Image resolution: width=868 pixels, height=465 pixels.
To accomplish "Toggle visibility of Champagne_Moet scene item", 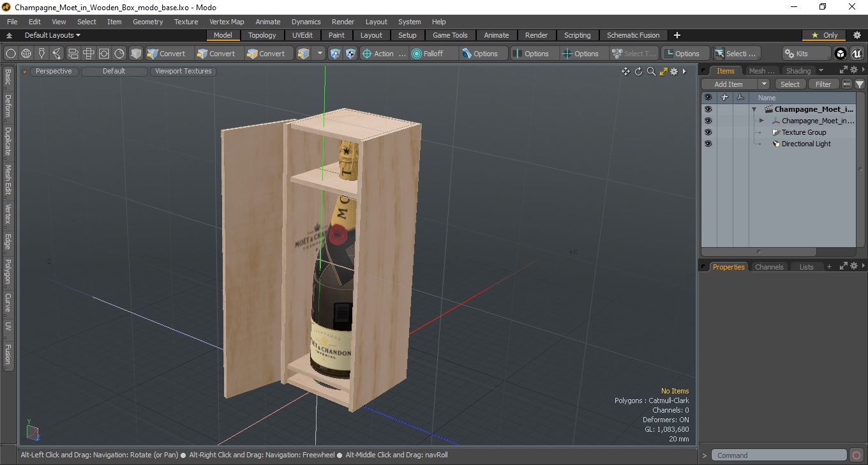I will coord(708,109).
